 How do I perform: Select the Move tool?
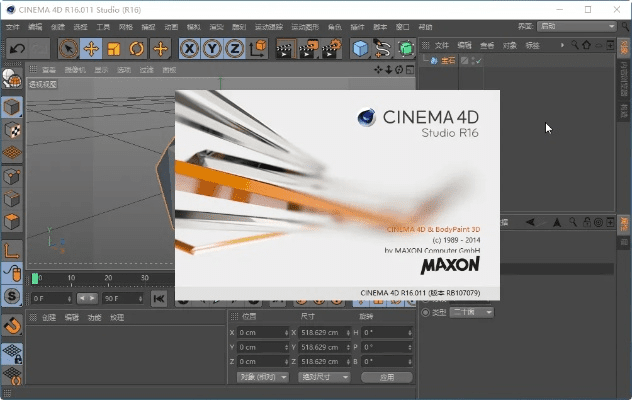coord(91,48)
